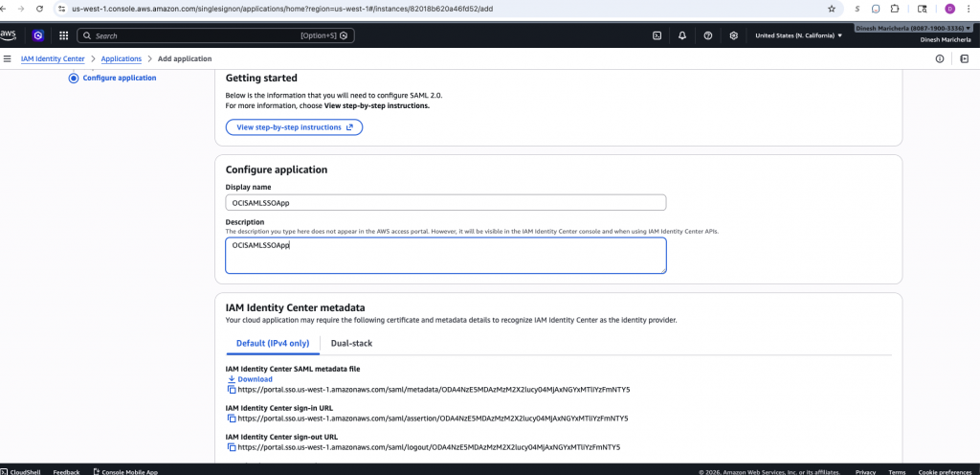Viewport: 980px width, 475px height.
Task: Open the info panel icon at top right
Action: point(940,59)
